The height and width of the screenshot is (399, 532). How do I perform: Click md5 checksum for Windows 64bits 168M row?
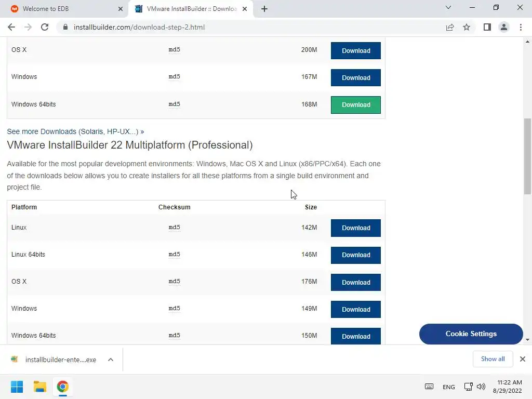(x=175, y=104)
